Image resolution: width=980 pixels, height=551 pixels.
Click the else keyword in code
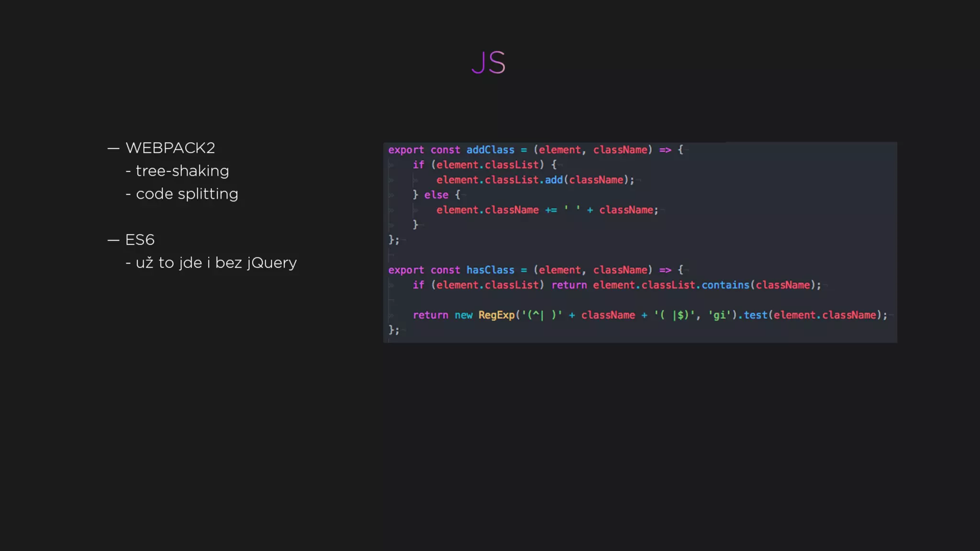tap(436, 195)
